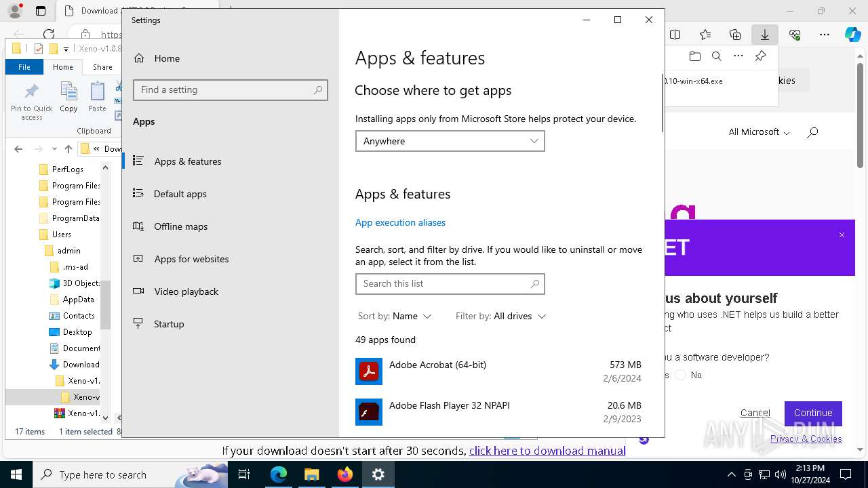Open the Copilot icon in Edge
Screen dimensions: 868x488
(852, 35)
